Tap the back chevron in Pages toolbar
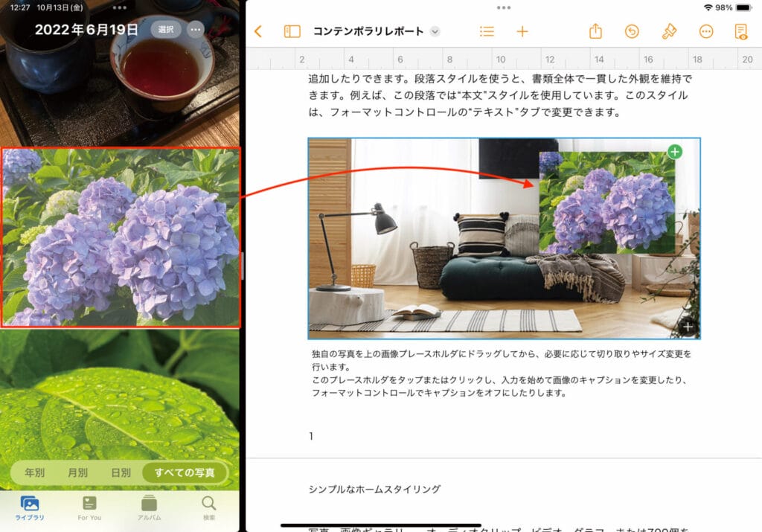 [258, 31]
